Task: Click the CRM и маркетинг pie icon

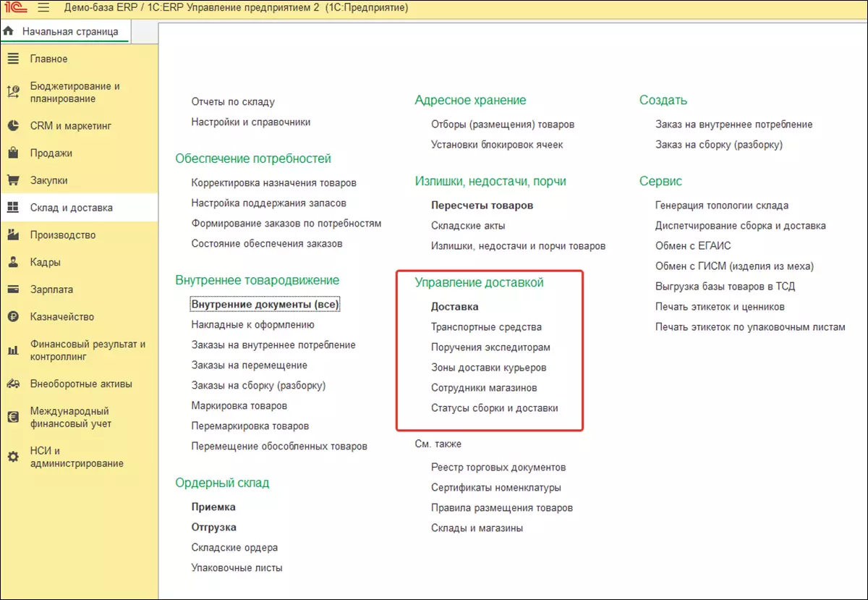Action: pos(13,126)
